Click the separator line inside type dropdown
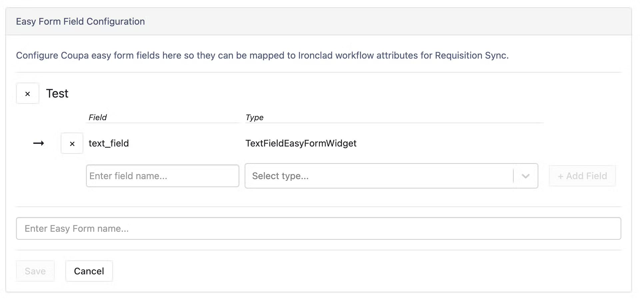Viewport: 644px width, 307px height. tap(513, 176)
